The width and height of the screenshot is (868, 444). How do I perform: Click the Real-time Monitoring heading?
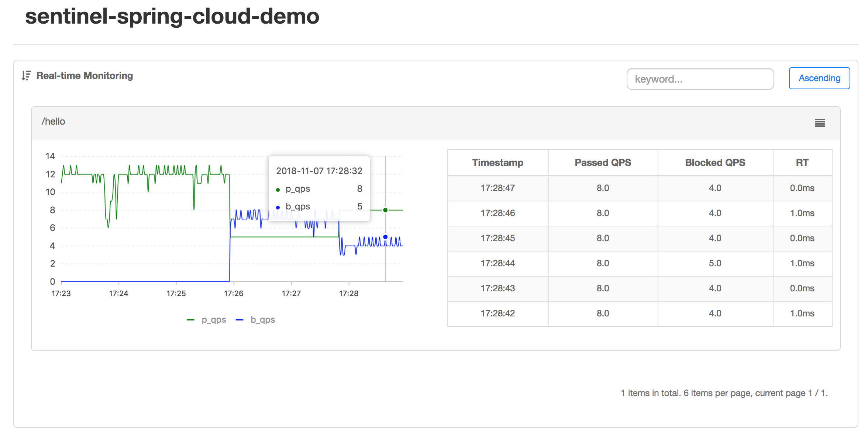coord(85,76)
